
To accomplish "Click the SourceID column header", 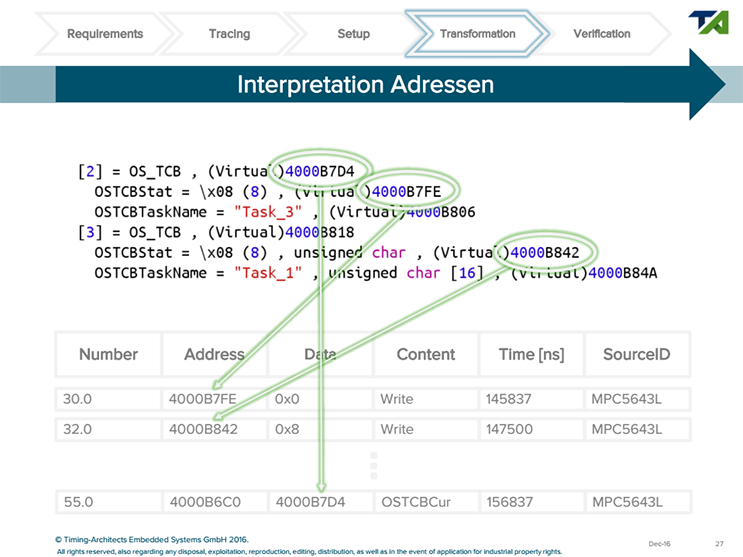I will click(635, 354).
